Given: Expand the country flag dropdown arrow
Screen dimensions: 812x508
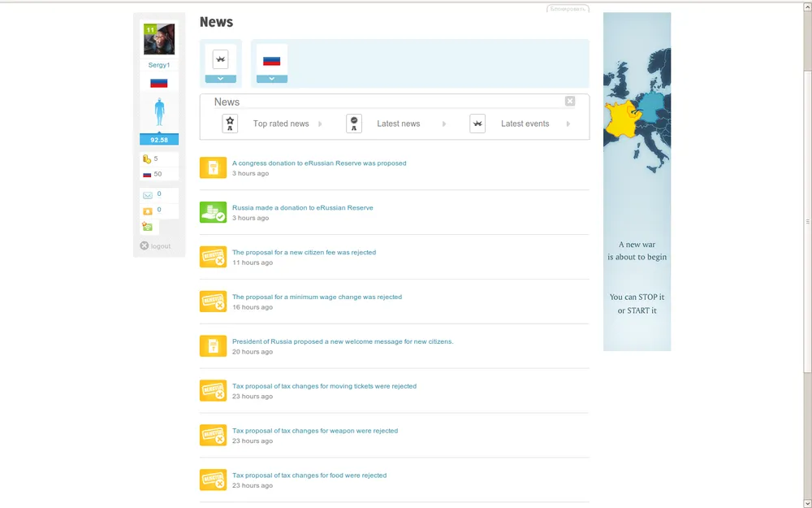Looking at the screenshot, I should 271,79.
